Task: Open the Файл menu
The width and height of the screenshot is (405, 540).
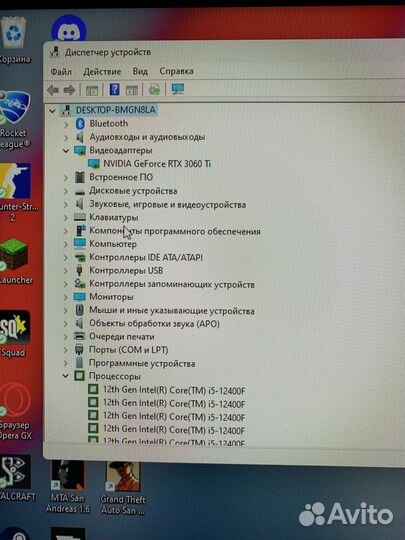Action: point(61,72)
